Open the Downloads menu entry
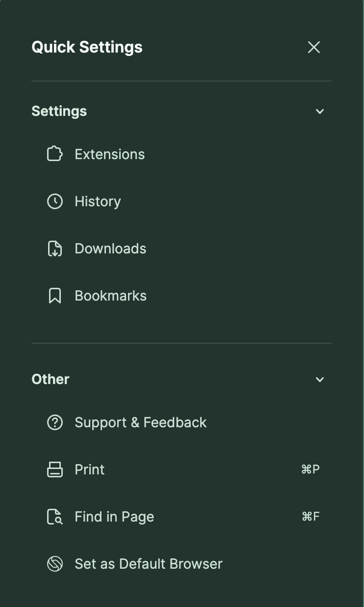The height and width of the screenshot is (607, 364). [x=110, y=248]
